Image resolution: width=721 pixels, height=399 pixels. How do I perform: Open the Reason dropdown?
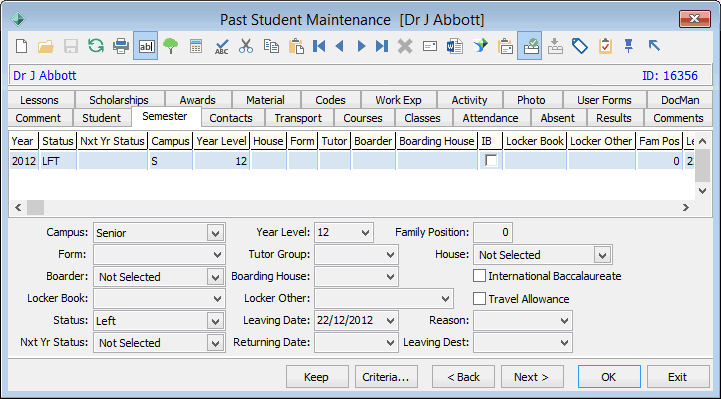pos(564,321)
